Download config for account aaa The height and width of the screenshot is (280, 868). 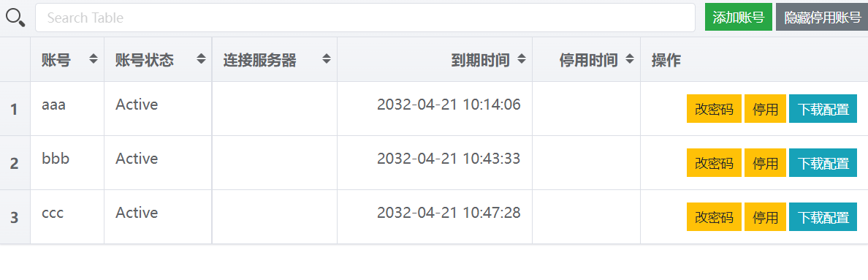(823, 109)
